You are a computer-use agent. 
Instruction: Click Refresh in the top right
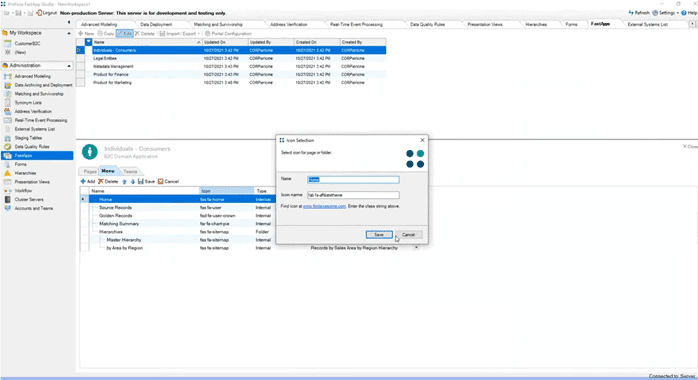click(639, 13)
